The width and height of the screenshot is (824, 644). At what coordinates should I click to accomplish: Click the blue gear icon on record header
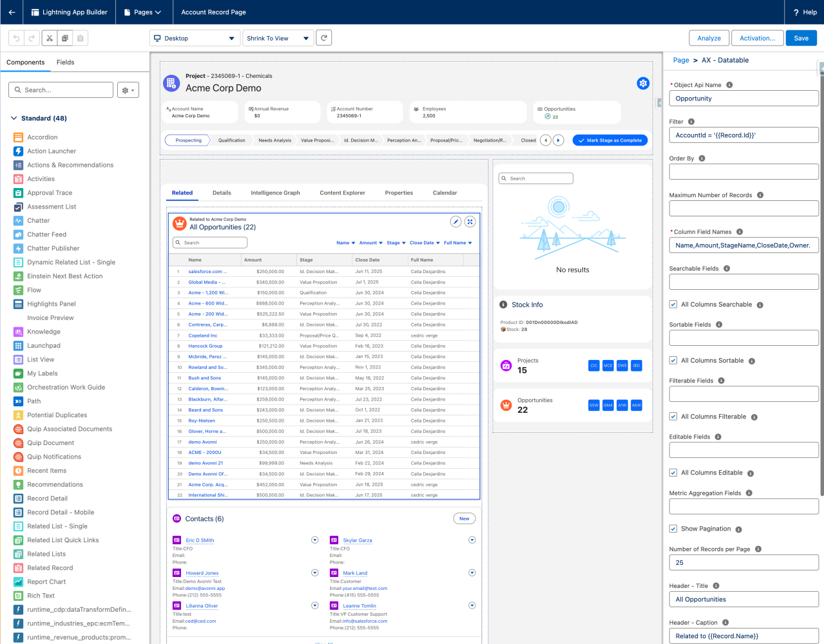(x=642, y=83)
